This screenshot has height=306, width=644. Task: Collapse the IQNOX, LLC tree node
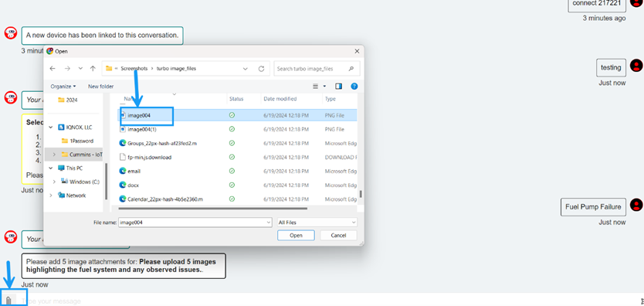[51, 127]
